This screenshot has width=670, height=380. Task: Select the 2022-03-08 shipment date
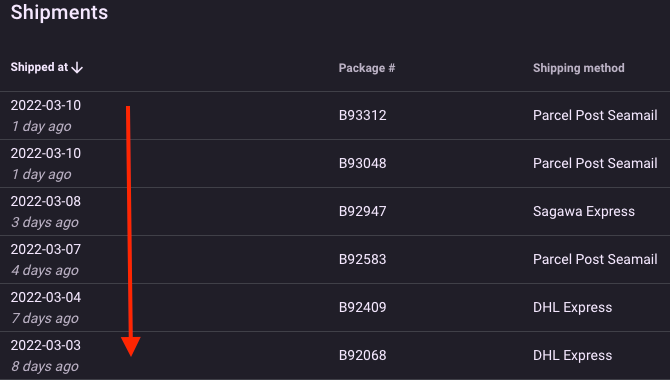click(x=46, y=201)
